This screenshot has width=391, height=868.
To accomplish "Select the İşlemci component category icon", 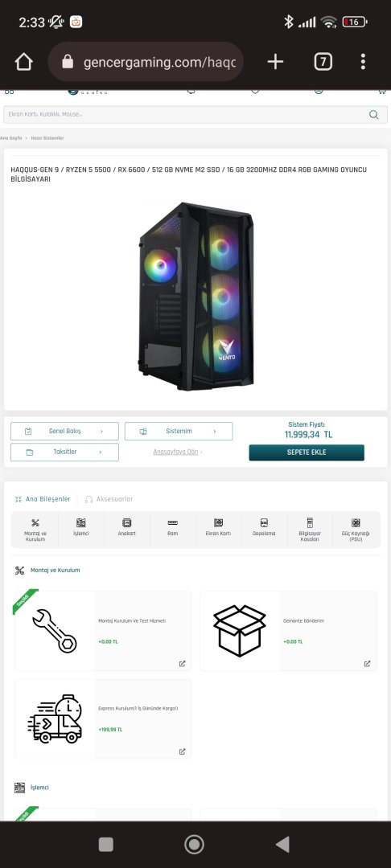I will point(81,522).
